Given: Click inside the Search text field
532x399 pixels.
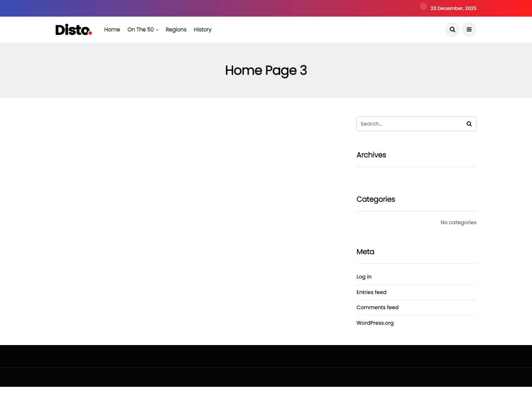Looking at the screenshot, I should (406, 124).
